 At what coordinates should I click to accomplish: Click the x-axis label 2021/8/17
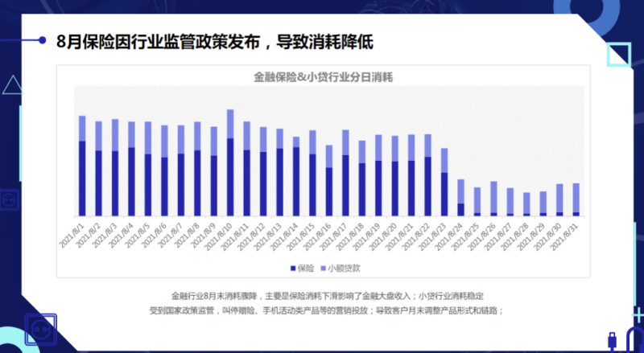[x=333, y=237]
